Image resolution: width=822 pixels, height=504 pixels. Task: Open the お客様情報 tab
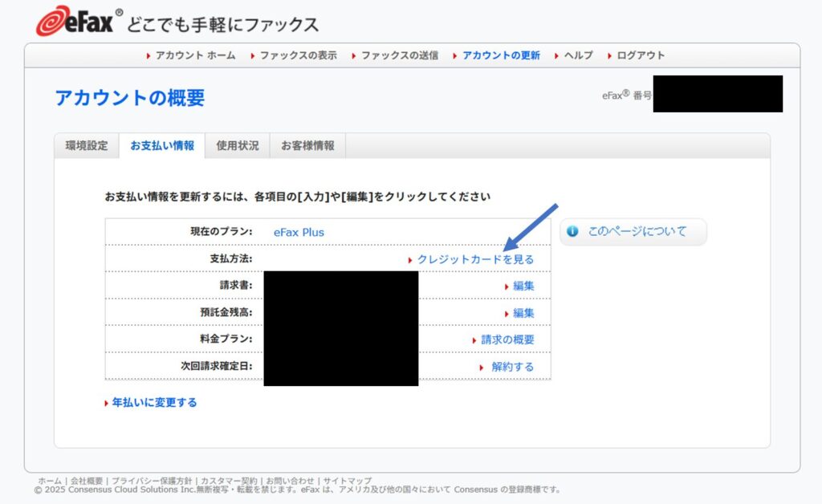(x=307, y=145)
